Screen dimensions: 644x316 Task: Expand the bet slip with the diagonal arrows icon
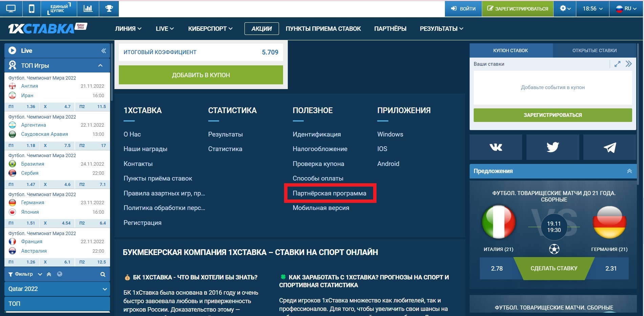tap(618, 64)
